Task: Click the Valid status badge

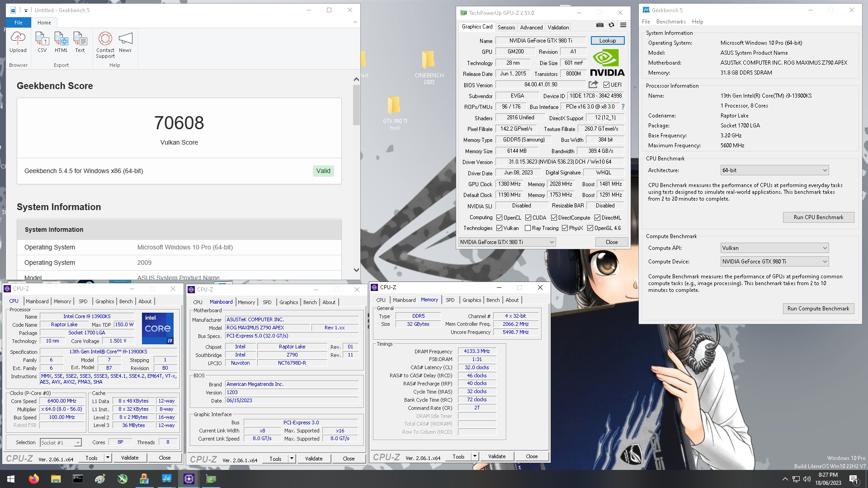Action: click(323, 171)
